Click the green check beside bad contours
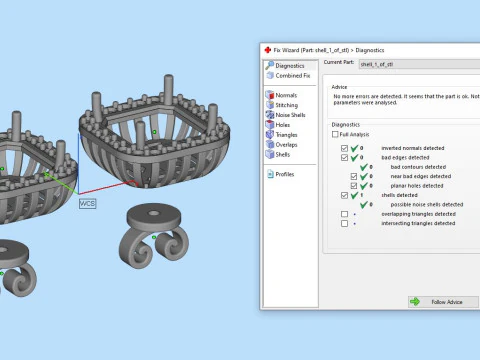This screenshot has height=360, width=480. point(363,167)
